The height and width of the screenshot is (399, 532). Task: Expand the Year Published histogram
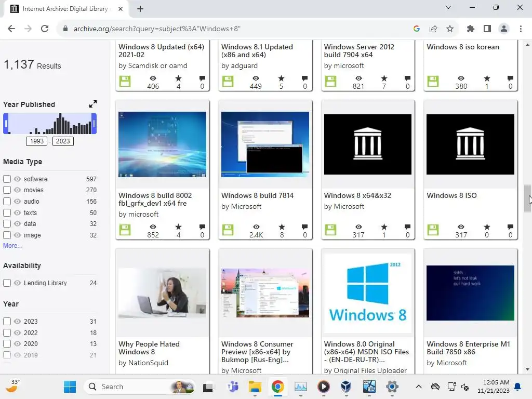92,104
